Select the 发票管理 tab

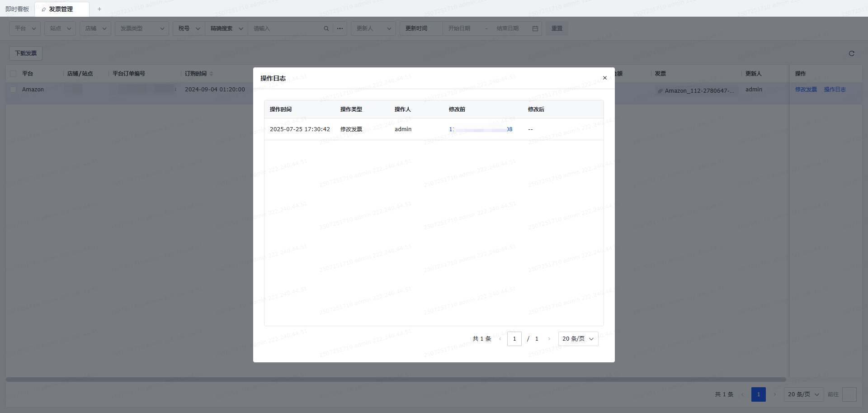[61, 9]
